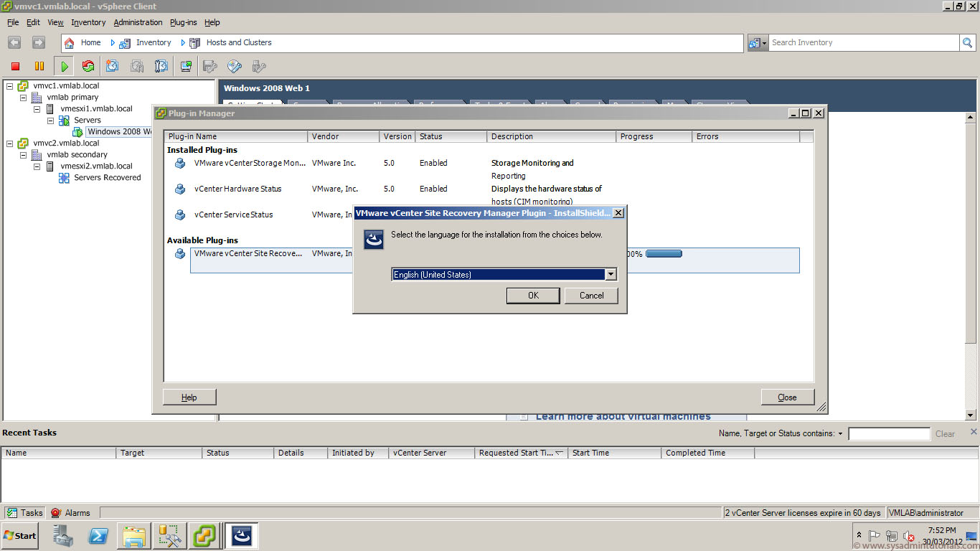The height and width of the screenshot is (551, 980).
Task: Click the Site Recovery plug-in row icon
Action: click(180, 254)
